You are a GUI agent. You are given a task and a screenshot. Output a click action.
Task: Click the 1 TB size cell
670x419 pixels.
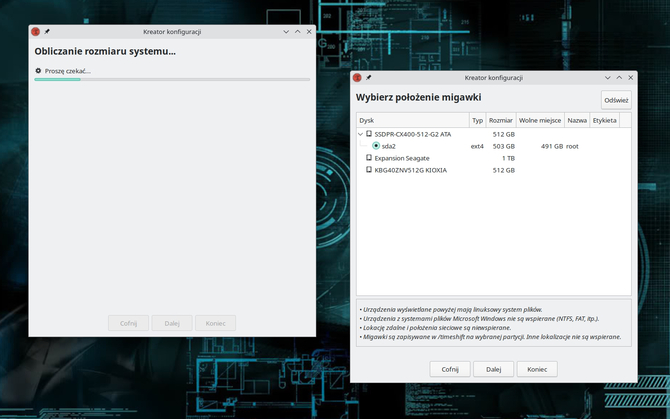508,158
